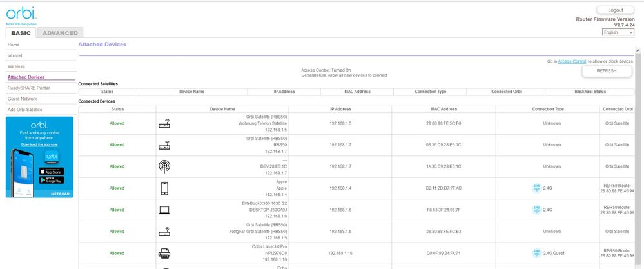Screen dimensions: 644x269
Task: Click the router icon for Netgear-Orbi Satellite
Action: (164, 232)
